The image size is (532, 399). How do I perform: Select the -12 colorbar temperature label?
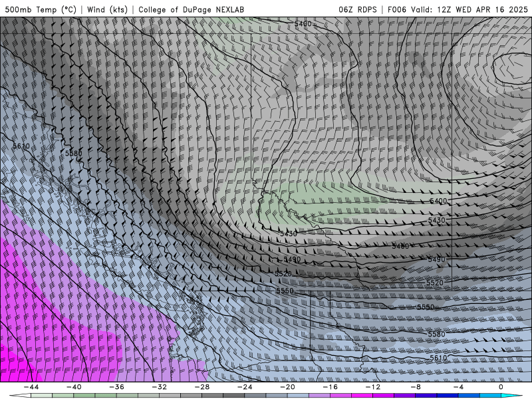[373, 387]
